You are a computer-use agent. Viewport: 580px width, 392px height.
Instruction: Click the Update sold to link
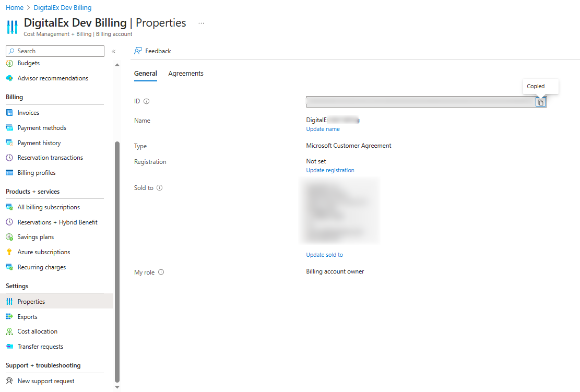coord(324,255)
